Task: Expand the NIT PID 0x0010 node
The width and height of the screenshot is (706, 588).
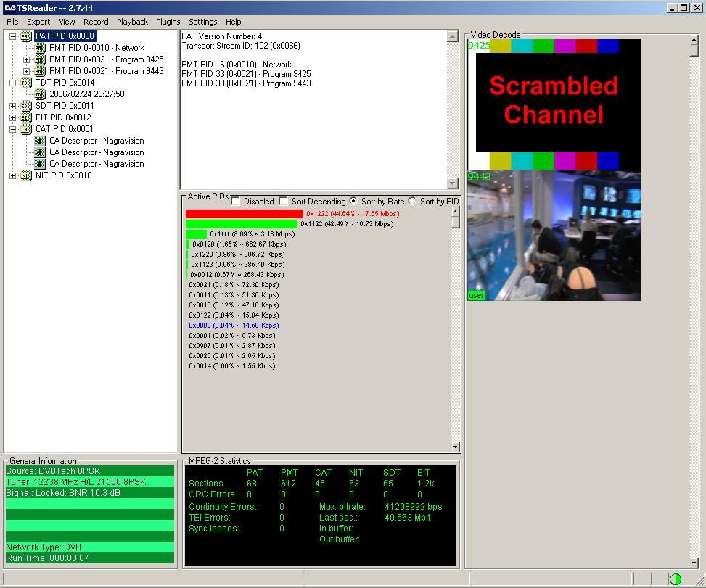Action: (12, 175)
